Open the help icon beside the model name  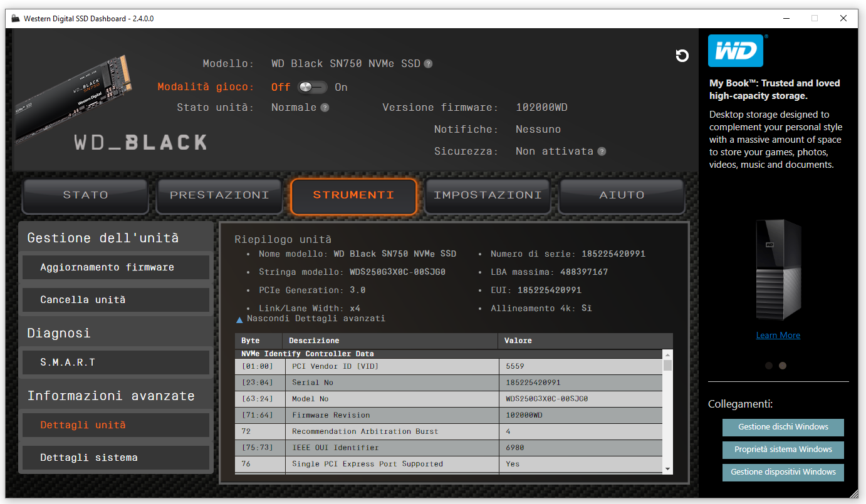[x=428, y=64]
